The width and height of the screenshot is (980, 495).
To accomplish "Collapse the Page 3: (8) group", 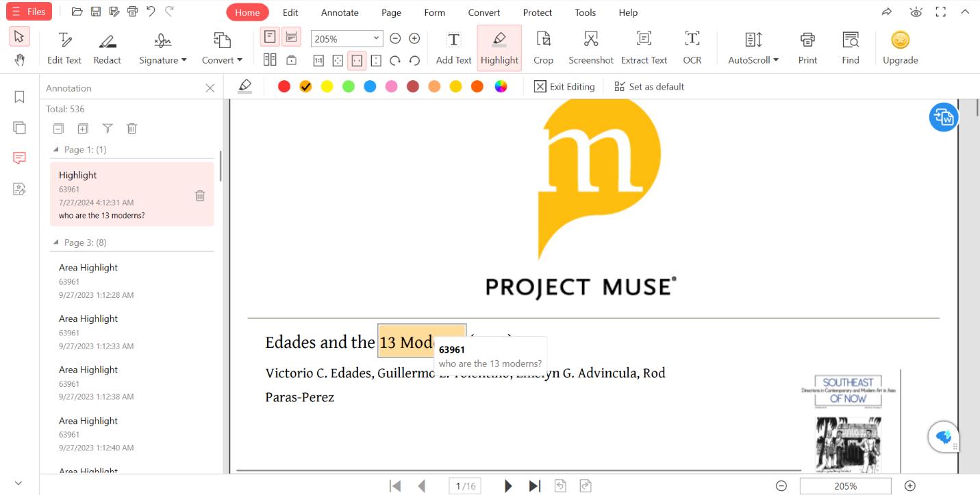I will tap(56, 242).
